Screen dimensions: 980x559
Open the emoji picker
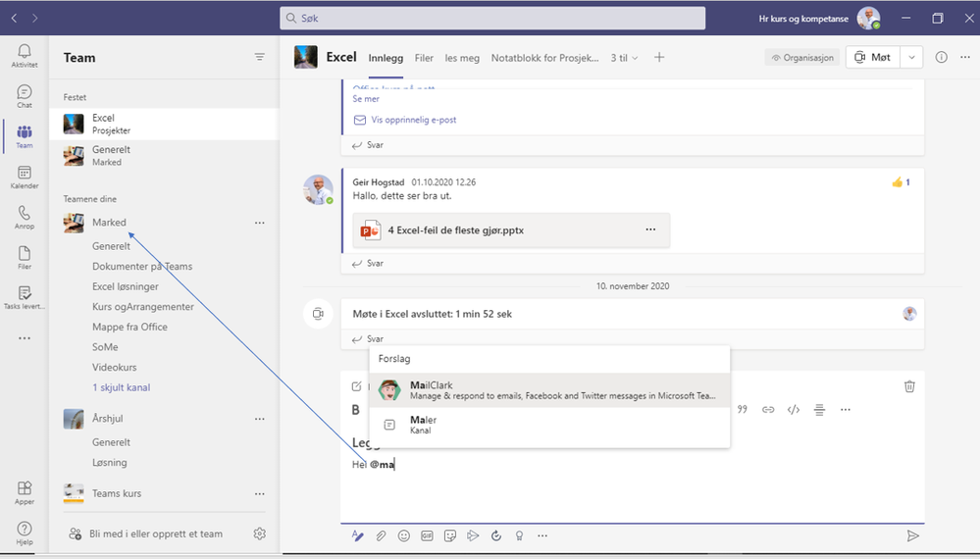coord(404,535)
